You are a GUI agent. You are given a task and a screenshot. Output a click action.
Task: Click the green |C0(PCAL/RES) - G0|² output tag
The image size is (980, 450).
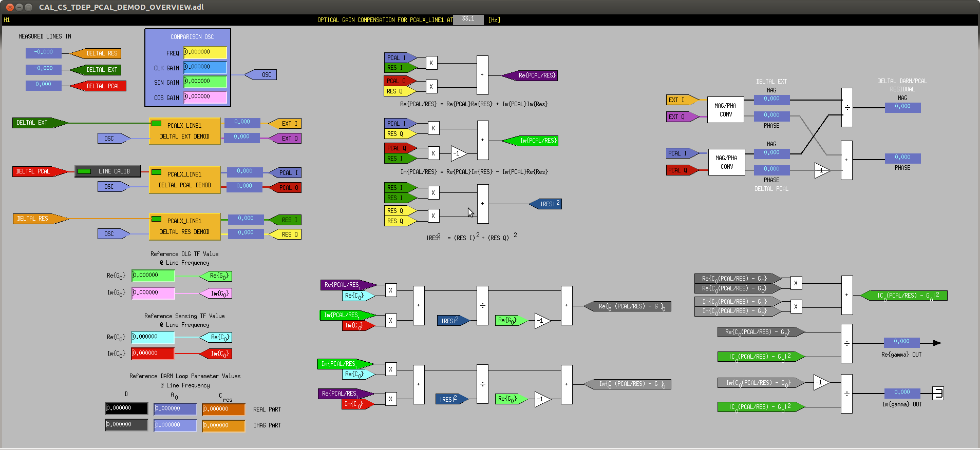coord(904,296)
